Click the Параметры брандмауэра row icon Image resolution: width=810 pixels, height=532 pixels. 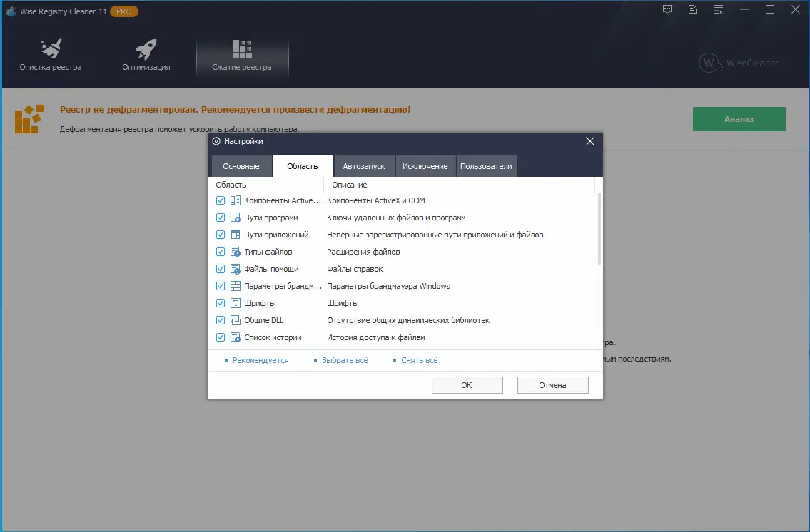[235, 286]
